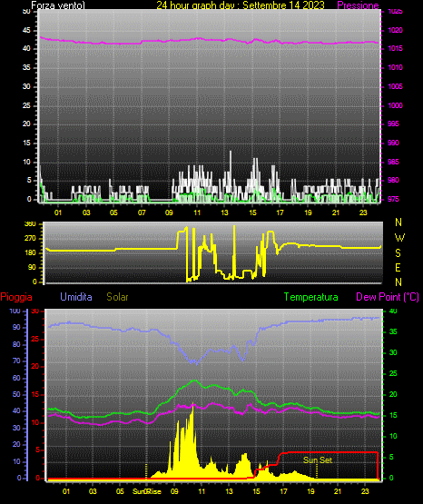Click the Pioggia legend label
The height and width of the screenshot is (504, 423).
[x=16, y=297]
